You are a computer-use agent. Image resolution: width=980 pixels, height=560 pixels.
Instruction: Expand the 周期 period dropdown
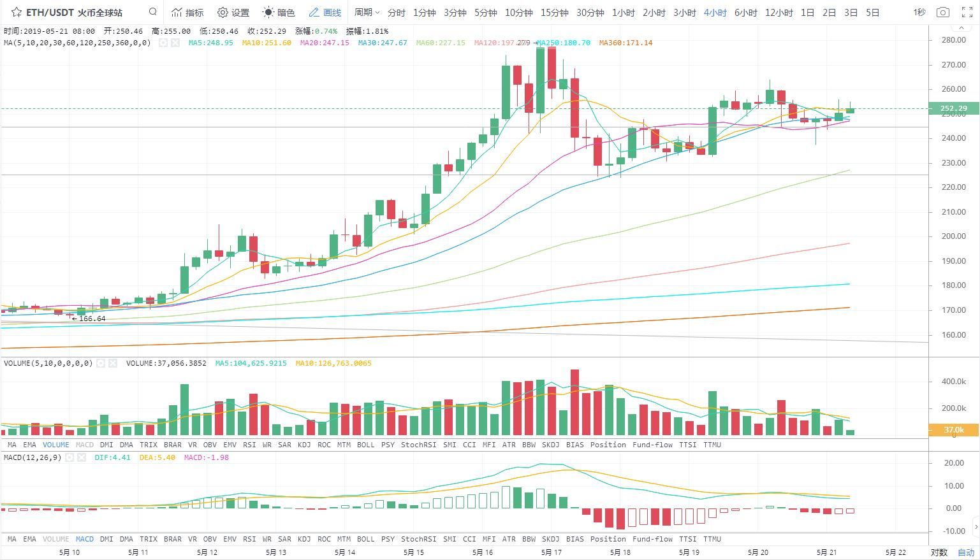pos(367,12)
